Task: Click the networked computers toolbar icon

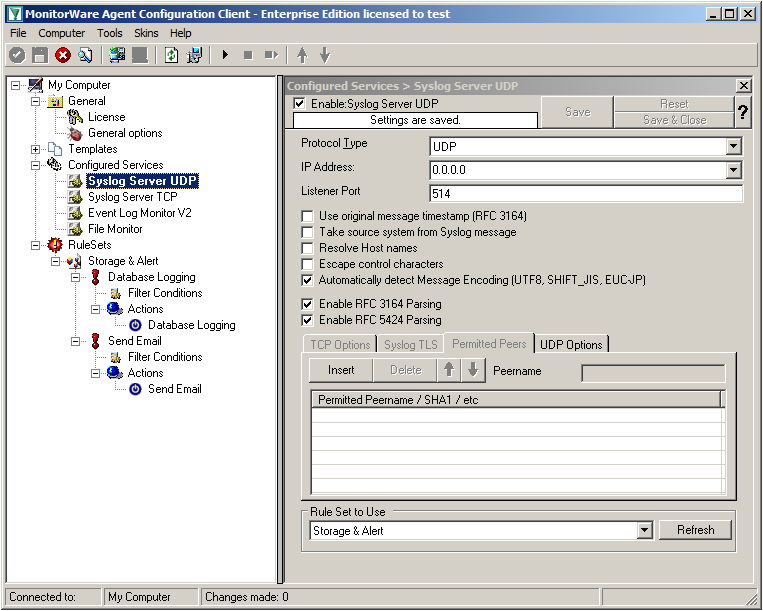Action: tap(117, 55)
